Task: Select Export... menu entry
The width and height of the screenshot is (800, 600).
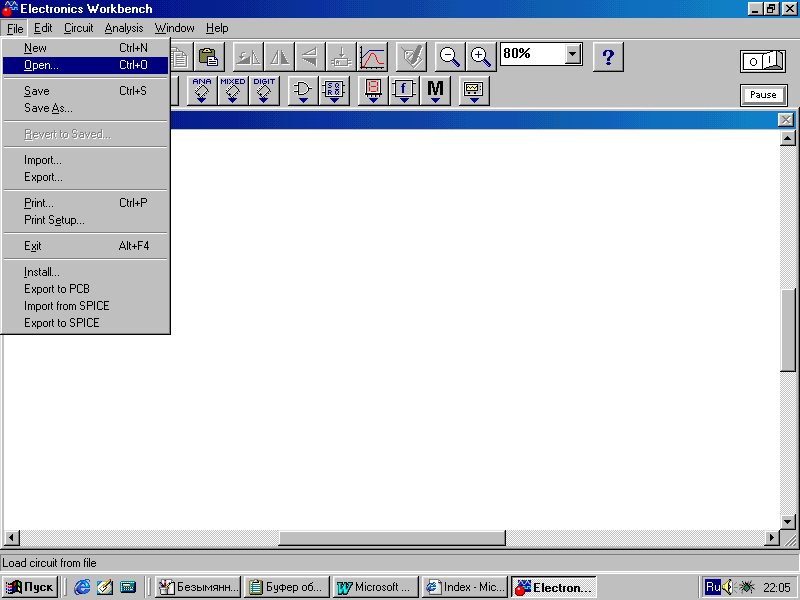Action: pos(85,177)
